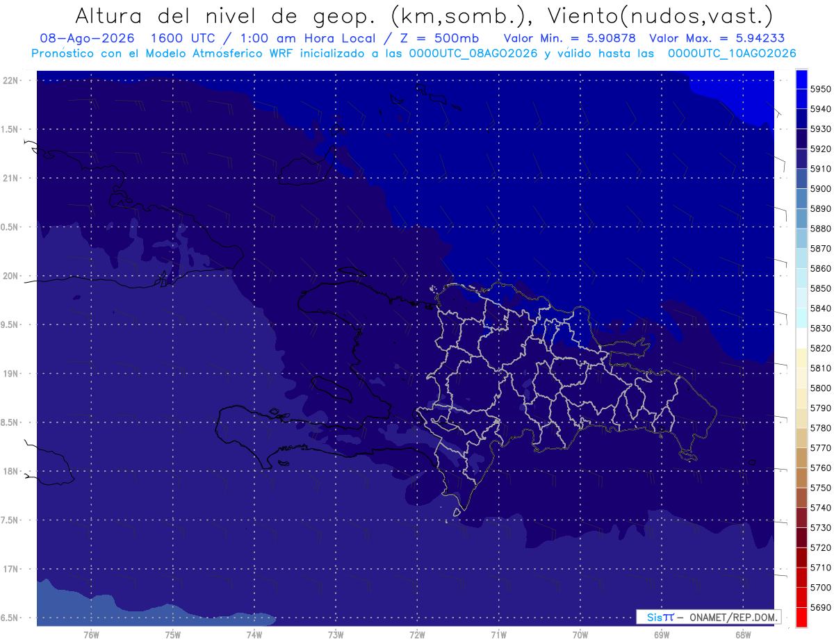Screen dimensions: 834x644
Task: Click the '20N' latitude label
Action: click(11, 276)
